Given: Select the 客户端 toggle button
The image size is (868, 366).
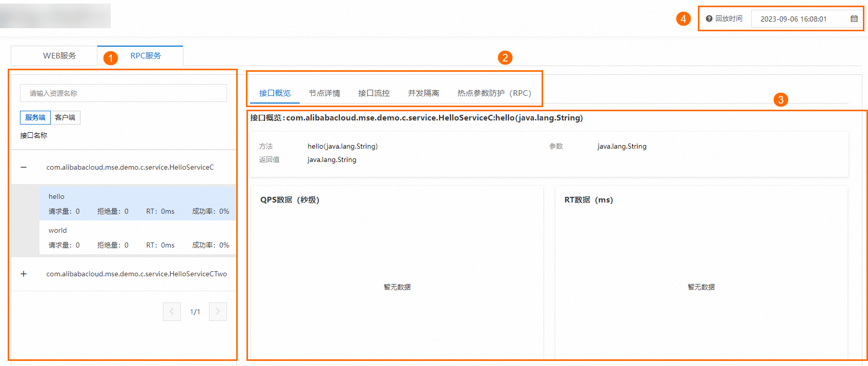Looking at the screenshot, I should pyautogui.click(x=65, y=117).
